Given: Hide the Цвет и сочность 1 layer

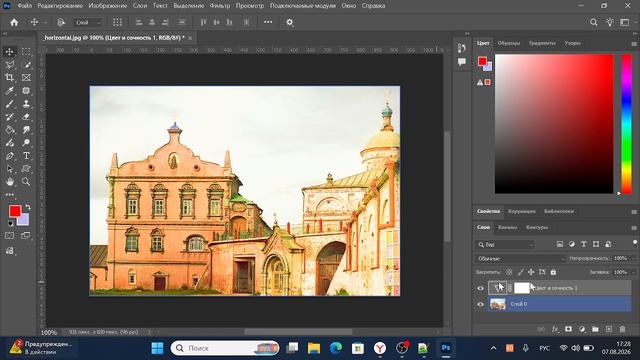Looking at the screenshot, I should 480,288.
